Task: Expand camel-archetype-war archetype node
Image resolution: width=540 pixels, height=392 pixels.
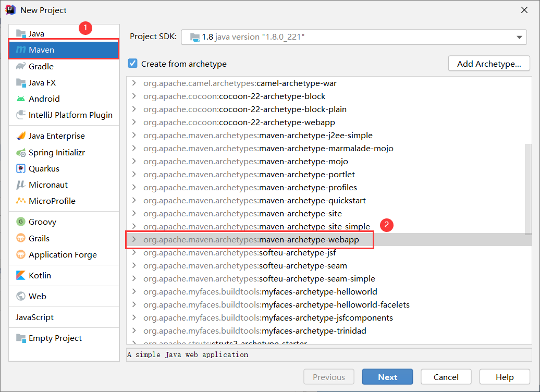Action: (134, 83)
